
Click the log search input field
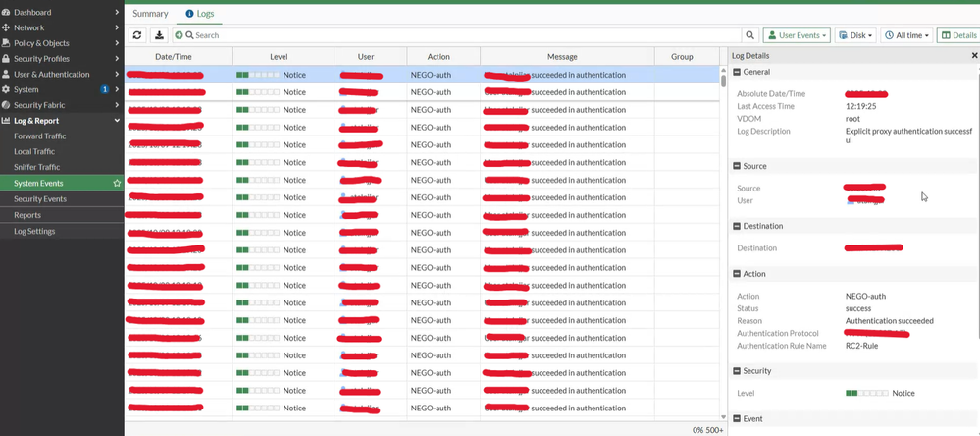pos(461,35)
